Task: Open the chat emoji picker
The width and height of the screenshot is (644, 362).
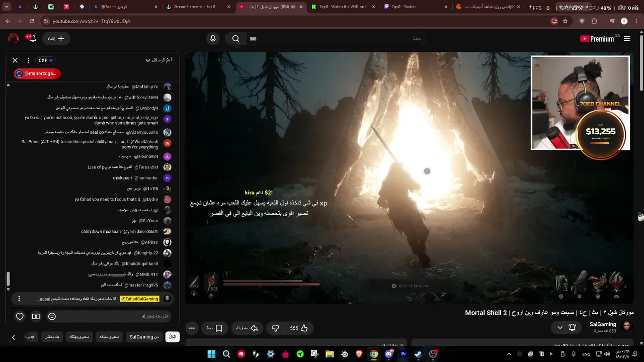Action: pos(52,316)
